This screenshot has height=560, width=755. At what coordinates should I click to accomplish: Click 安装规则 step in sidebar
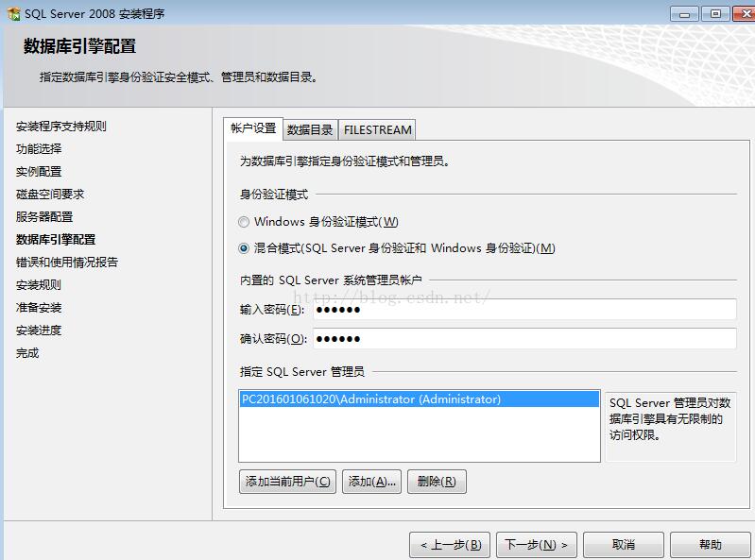pyautogui.click(x=39, y=285)
